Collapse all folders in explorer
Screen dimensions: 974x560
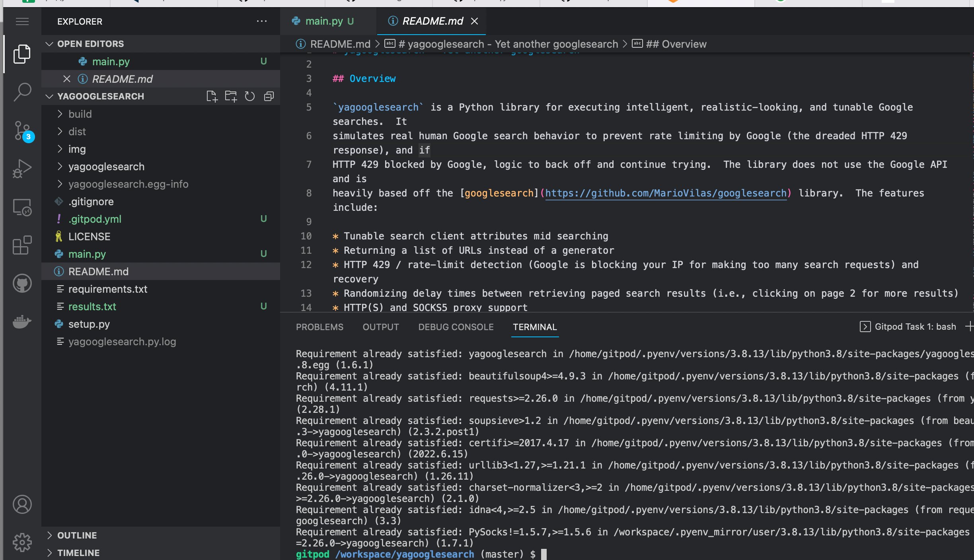pos(269,96)
